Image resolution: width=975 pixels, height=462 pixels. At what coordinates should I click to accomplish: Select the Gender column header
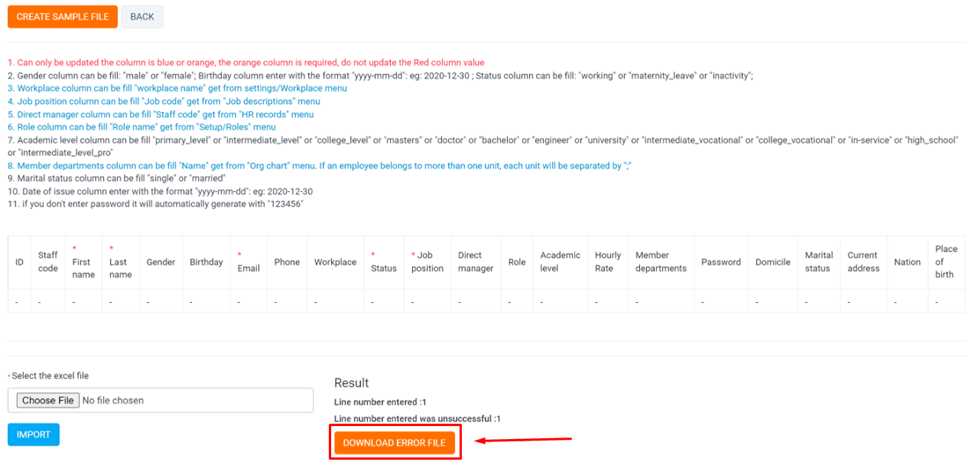coord(160,262)
